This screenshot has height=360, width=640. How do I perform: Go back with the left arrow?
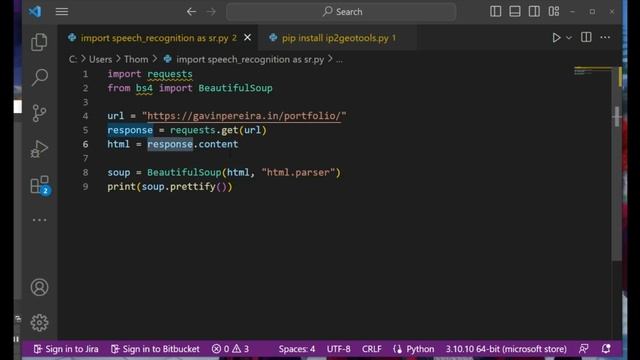pos(191,12)
